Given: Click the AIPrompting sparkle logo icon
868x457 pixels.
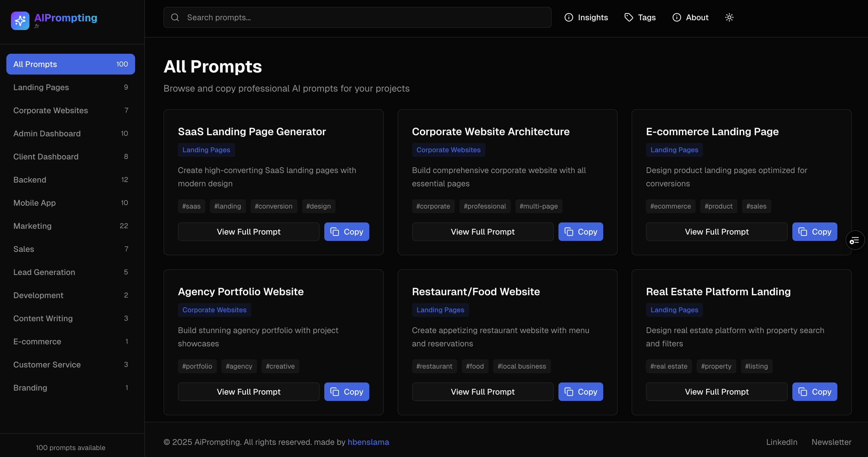Looking at the screenshot, I should pyautogui.click(x=20, y=21).
